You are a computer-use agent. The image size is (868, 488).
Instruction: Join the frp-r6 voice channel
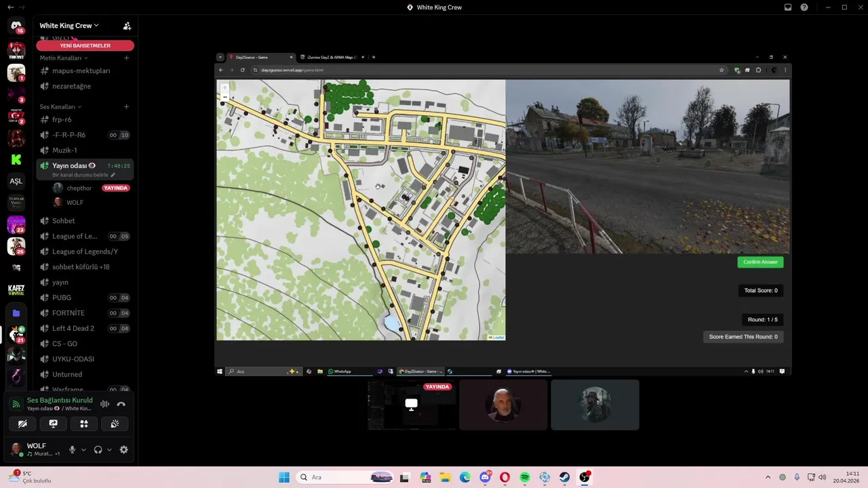85,119
